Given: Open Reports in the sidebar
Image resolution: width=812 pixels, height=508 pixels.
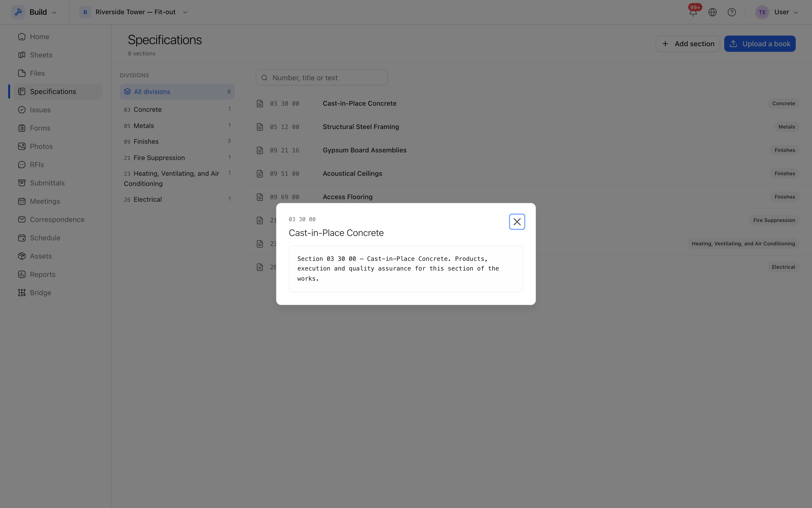Looking at the screenshot, I should click(x=58, y=275).
